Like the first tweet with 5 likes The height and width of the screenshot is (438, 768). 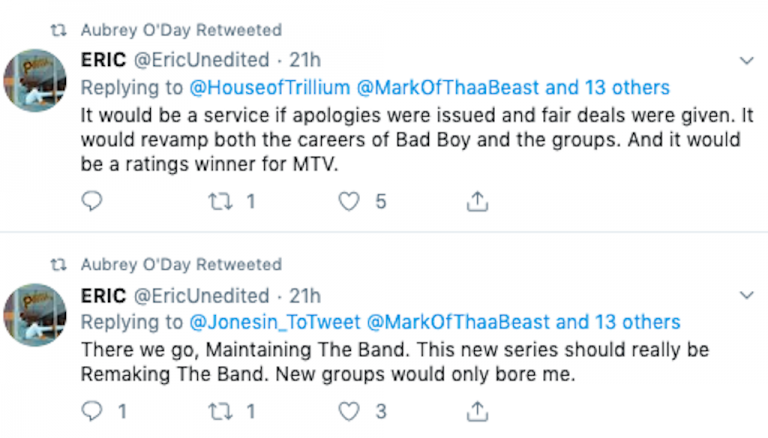coord(349,202)
